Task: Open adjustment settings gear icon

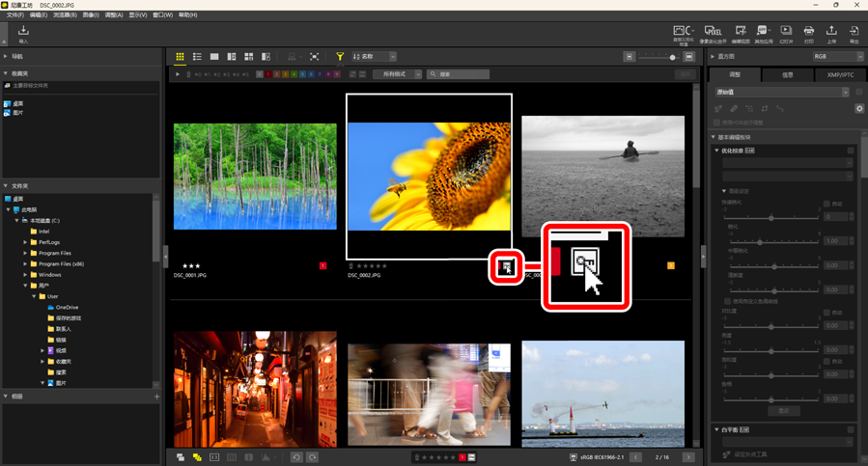Action: (x=859, y=109)
